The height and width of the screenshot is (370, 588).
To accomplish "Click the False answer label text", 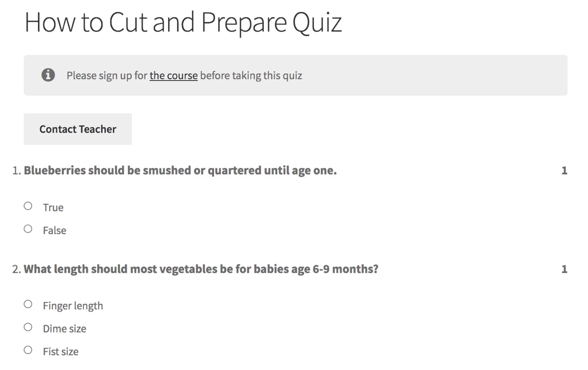I will tap(55, 230).
